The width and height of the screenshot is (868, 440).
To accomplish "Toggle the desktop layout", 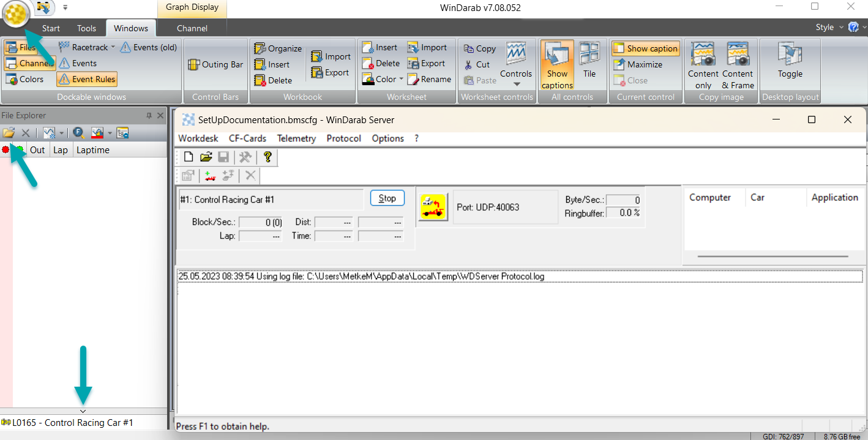I will (x=790, y=60).
